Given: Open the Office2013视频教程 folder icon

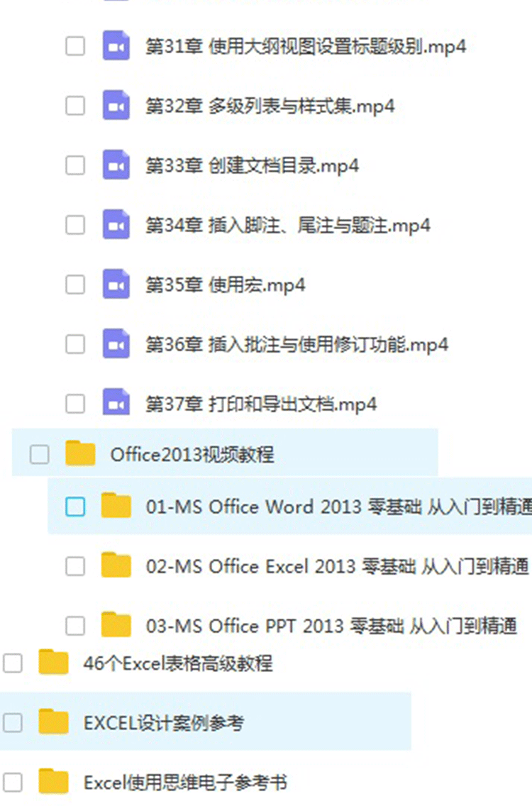Looking at the screenshot, I should 80,453.
